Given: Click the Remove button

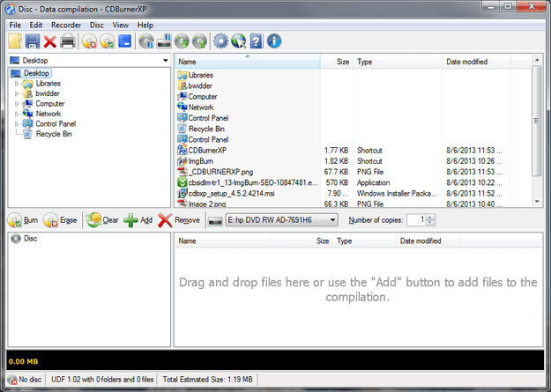Looking at the screenshot, I should 179,220.
